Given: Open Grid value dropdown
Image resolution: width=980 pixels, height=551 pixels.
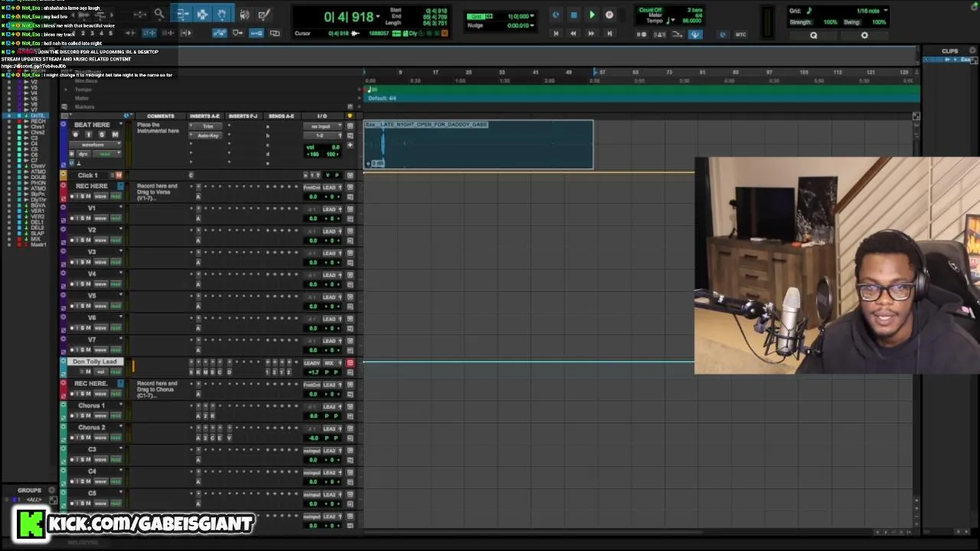Looking at the screenshot, I should click(531, 16).
